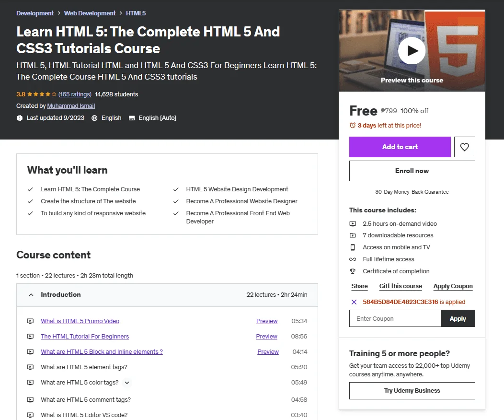
Task: Click the 14,628 students text
Action: (116, 94)
